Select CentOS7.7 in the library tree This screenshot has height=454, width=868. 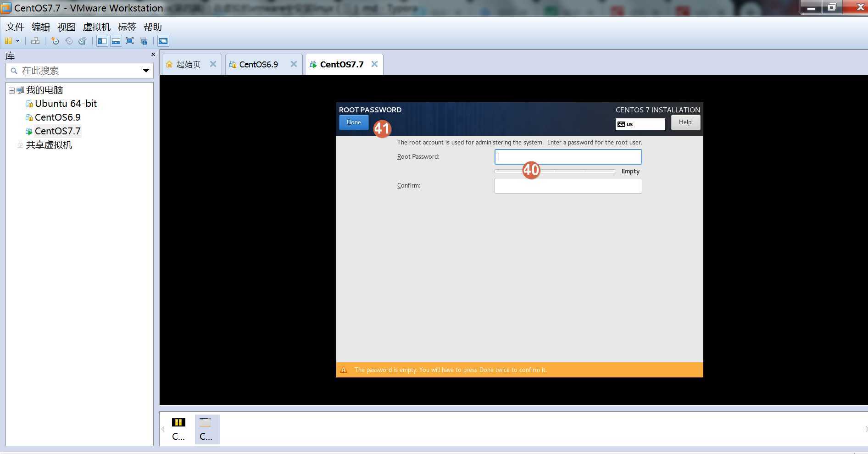(58, 131)
